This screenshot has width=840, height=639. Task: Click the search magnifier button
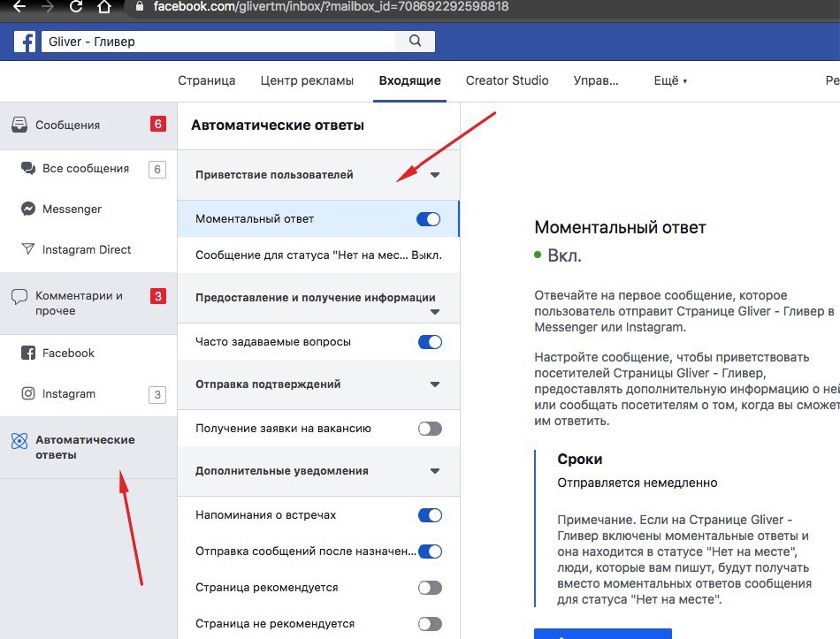coord(416,42)
